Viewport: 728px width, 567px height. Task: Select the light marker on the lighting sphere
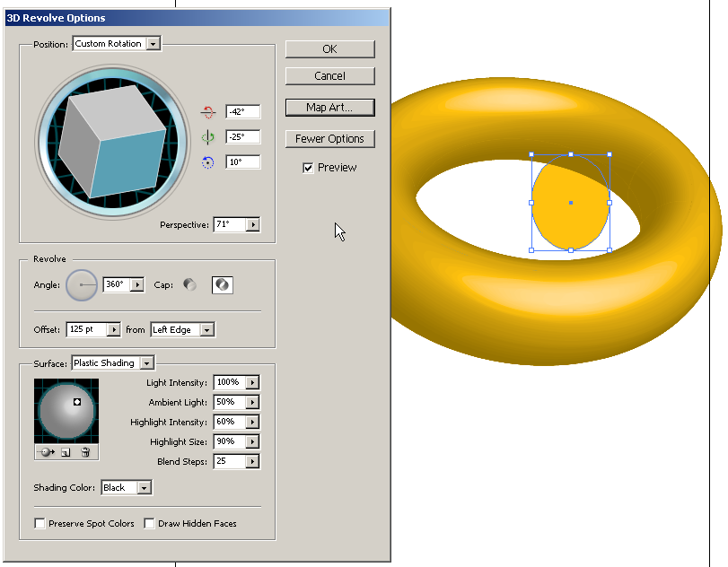click(77, 402)
